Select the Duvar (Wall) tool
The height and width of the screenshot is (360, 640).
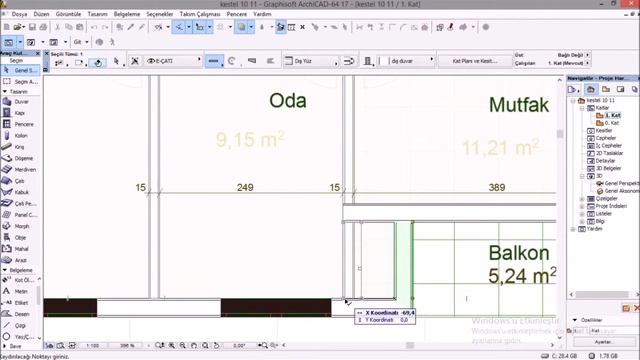point(20,102)
